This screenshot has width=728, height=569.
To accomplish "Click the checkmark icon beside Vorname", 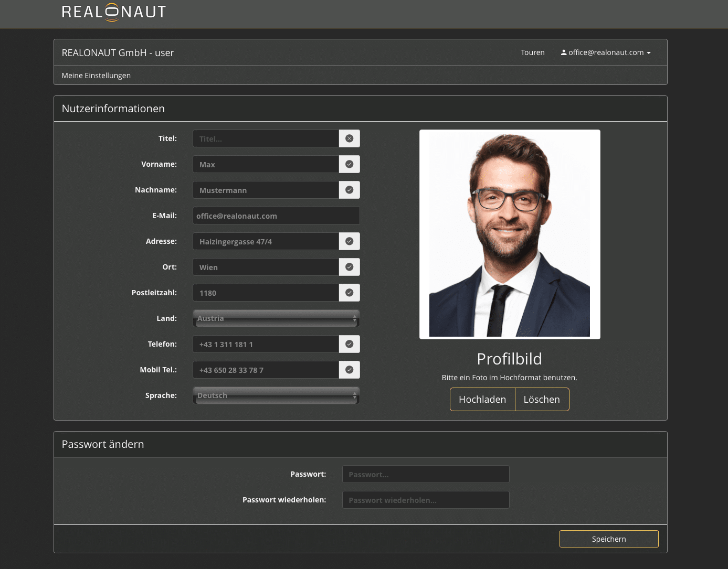I will click(x=350, y=164).
